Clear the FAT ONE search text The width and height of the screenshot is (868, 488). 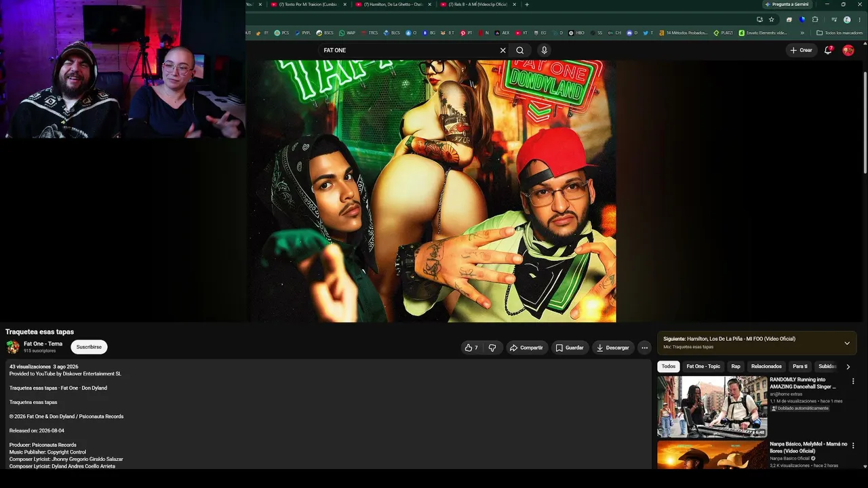[x=502, y=50]
